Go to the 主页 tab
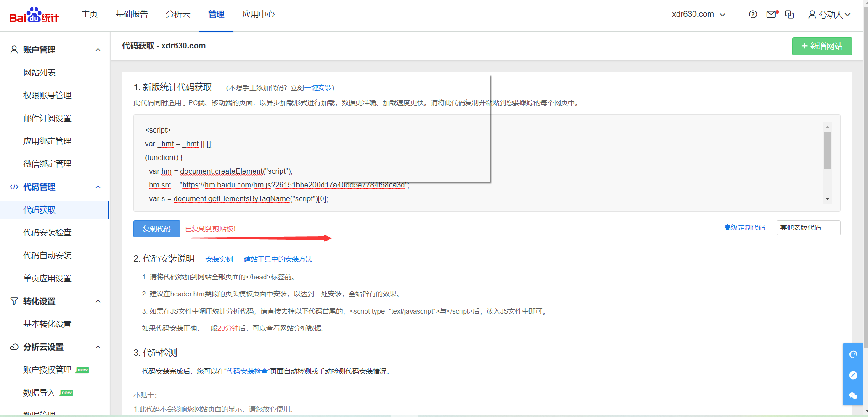 (x=90, y=14)
